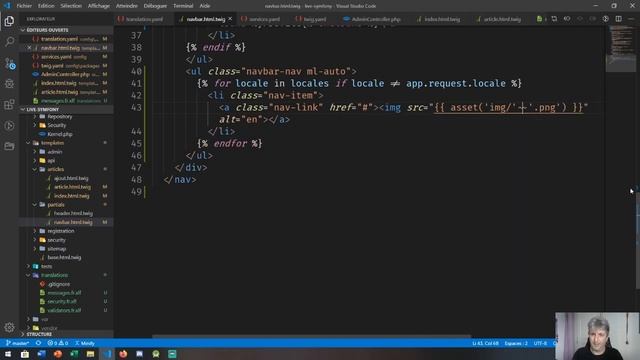Open Microsoft Store from the taskbar
This screenshot has width=640, height=360.
[x=24, y=354]
